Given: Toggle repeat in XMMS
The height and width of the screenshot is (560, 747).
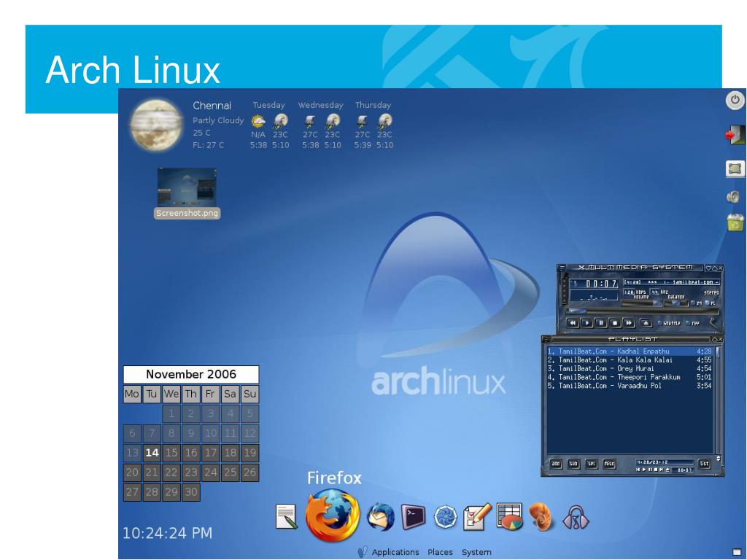Looking at the screenshot, I should pos(692,323).
